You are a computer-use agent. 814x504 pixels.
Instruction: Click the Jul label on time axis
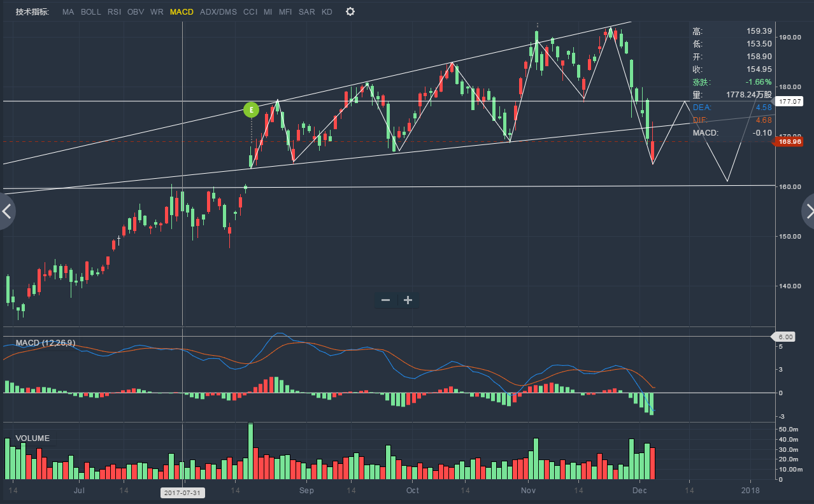[x=80, y=491]
